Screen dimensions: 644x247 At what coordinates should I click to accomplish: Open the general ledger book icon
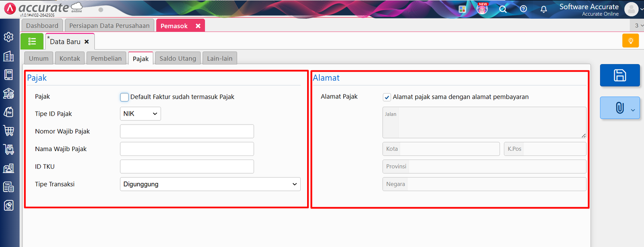(8, 75)
